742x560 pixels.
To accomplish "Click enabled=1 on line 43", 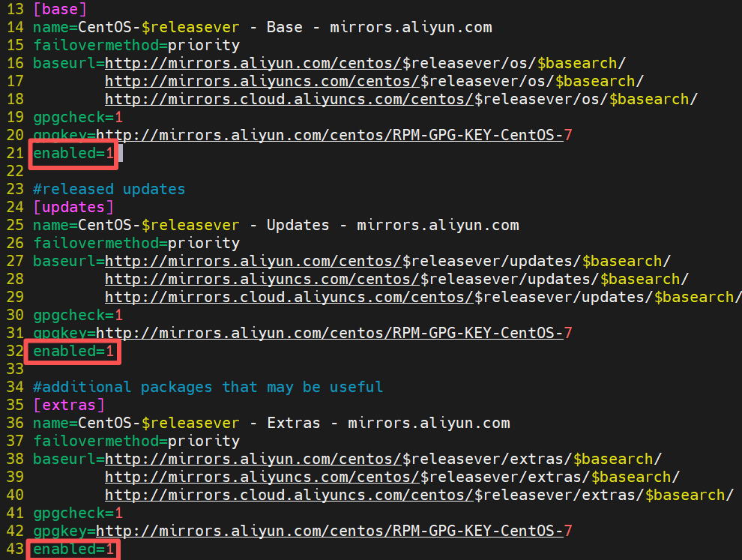I will 73,549.
